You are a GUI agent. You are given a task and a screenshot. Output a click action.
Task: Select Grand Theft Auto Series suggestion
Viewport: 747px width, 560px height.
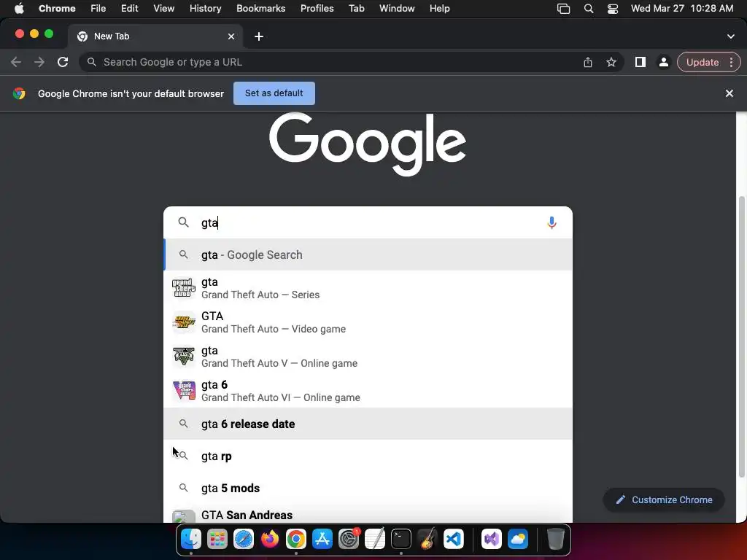coord(368,288)
